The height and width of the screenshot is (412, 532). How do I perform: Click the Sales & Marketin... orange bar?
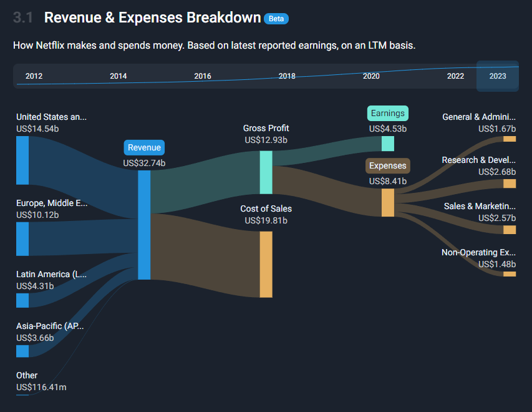click(x=510, y=230)
